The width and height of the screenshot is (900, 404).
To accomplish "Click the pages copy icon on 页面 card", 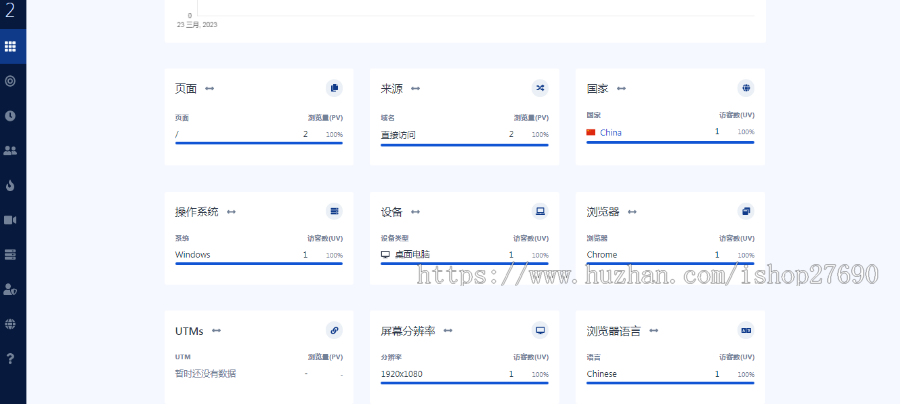I will coord(334,88).
